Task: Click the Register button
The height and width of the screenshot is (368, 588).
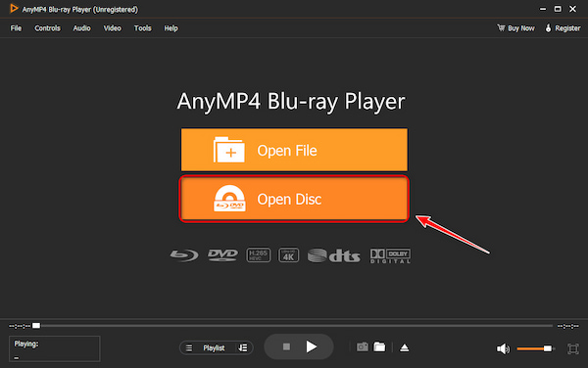Action: 563,28
